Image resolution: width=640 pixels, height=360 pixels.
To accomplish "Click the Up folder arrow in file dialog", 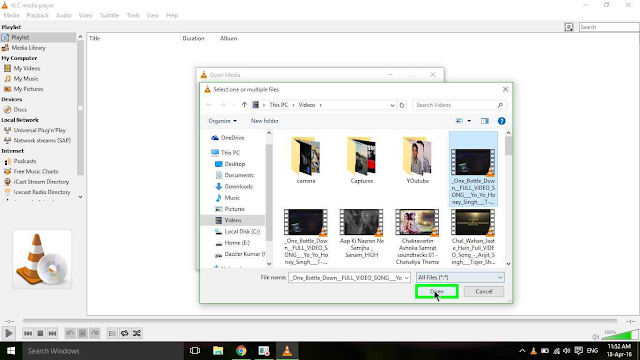I will (x=244, y=105).
